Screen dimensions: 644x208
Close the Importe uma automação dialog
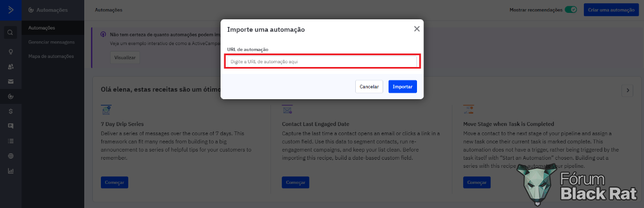pos(416,29)
